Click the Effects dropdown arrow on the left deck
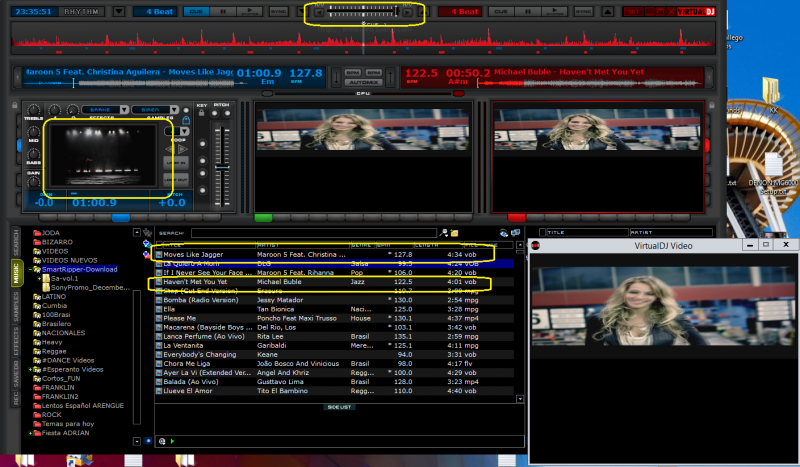This screenshot has height=467, width=800. point(123,110)
